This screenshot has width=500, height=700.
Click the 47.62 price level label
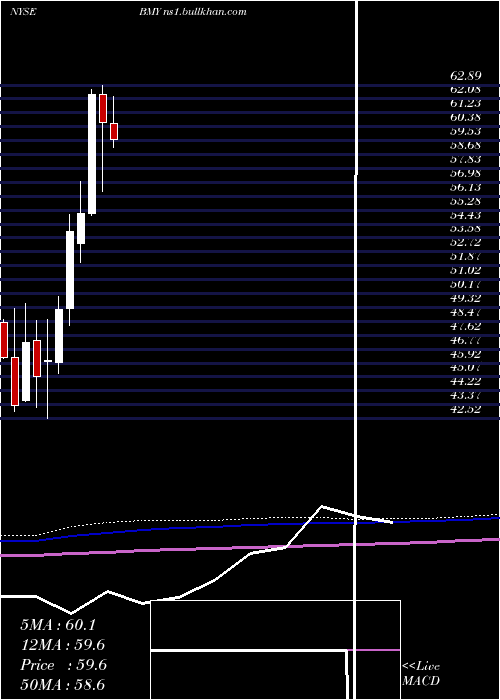click(x=465, y=326)
